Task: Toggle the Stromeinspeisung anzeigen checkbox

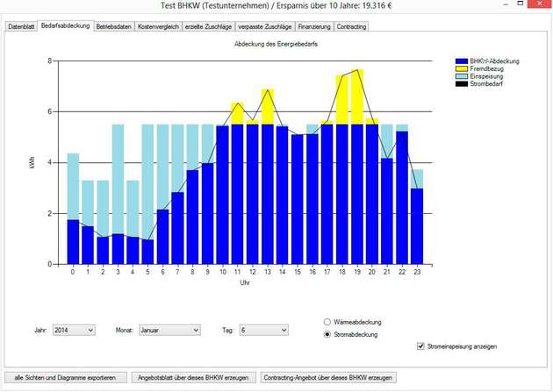Action: click(420, 346)
